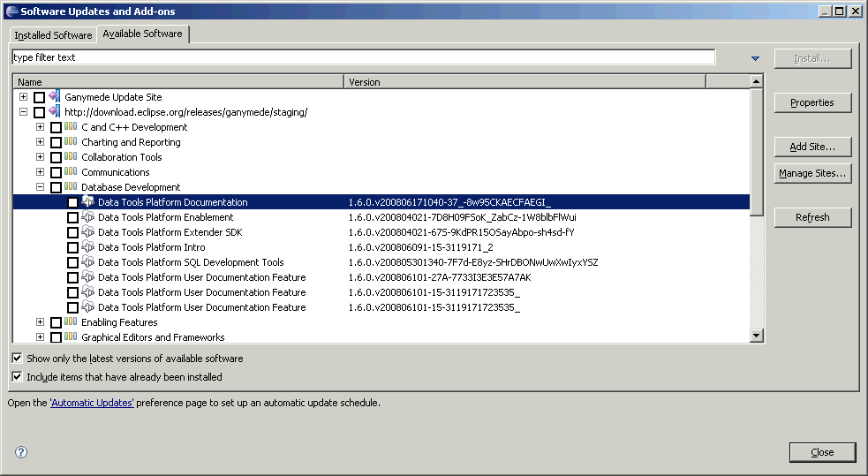Viewport: 868px width, 476px height.
Task: Click the Communications category icon
Action: (x=71, y=171)
